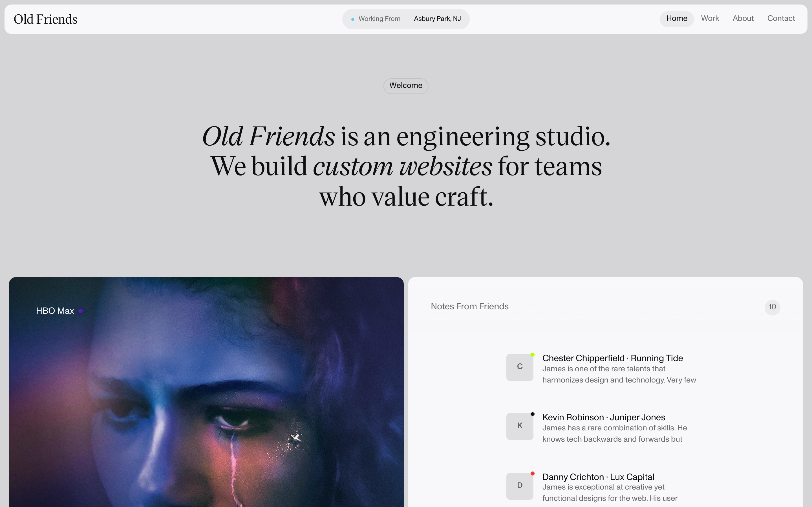Open Chester Chipperfield · Running Tide note
The height and width of the screenshot is (507, 812).
(x=612, y=358)
